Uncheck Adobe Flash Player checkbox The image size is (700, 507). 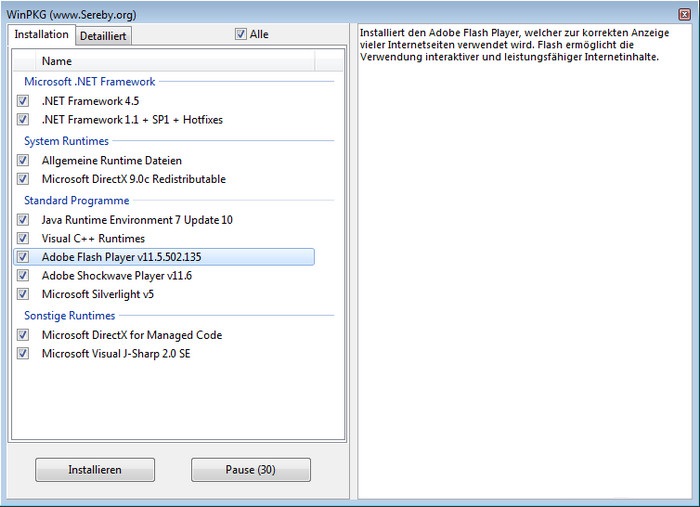[23, 257]
